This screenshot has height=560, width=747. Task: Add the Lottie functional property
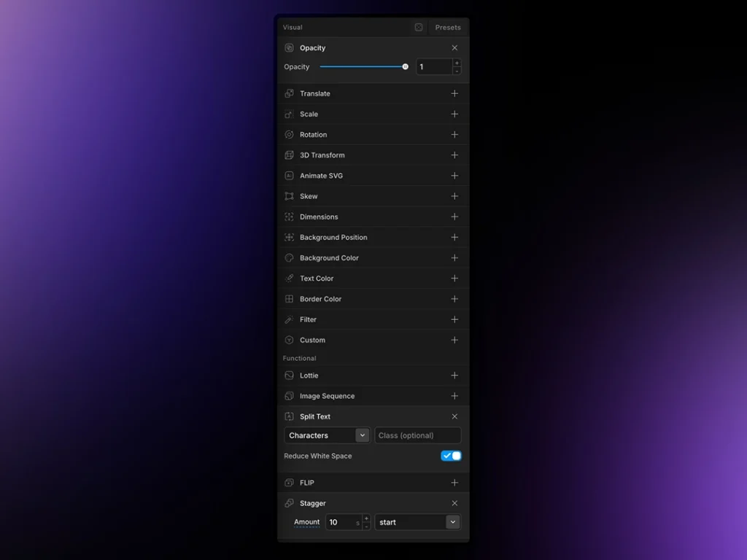pos(454,376)
